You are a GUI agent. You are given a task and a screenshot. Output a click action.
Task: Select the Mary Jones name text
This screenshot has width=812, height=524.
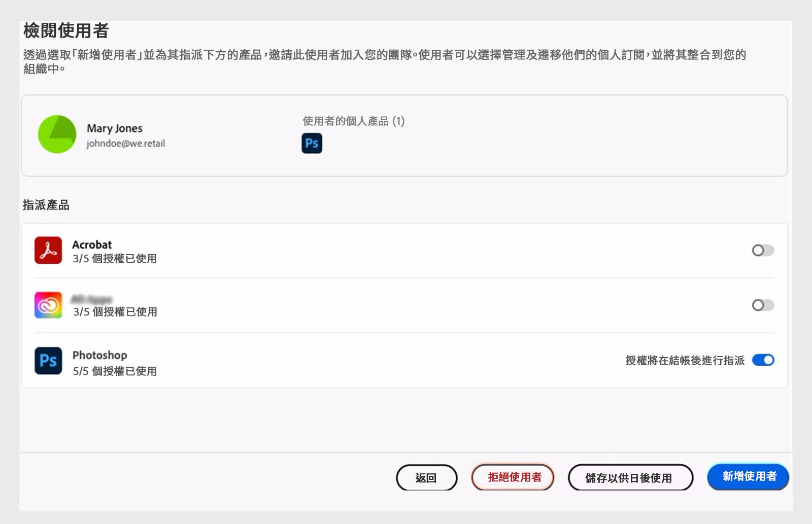coord(115,128)
